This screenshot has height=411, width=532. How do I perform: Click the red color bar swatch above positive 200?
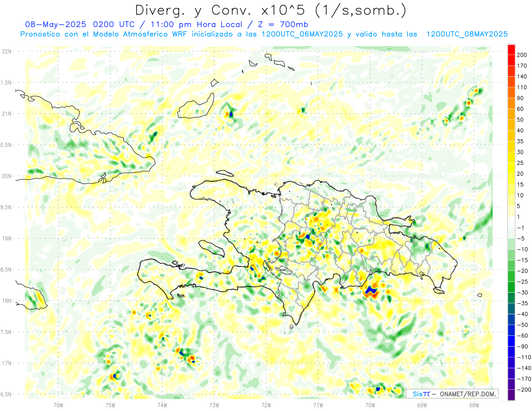coord(511,49)
